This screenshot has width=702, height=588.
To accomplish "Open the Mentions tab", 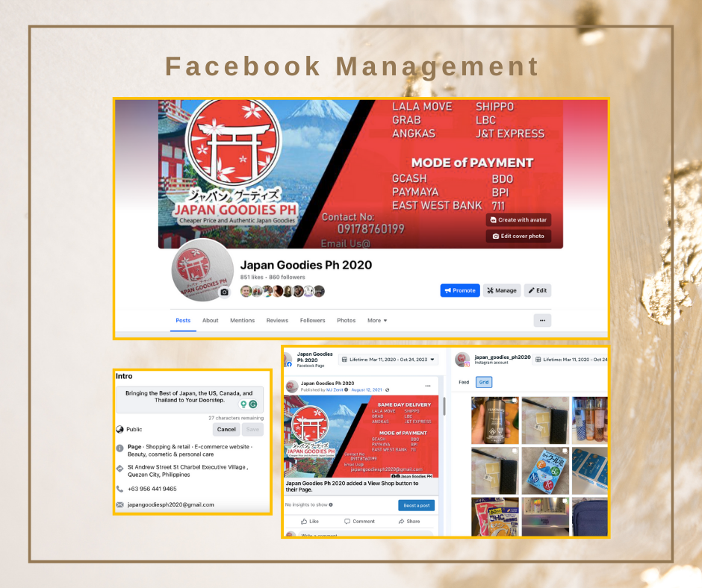I will 242,320.
